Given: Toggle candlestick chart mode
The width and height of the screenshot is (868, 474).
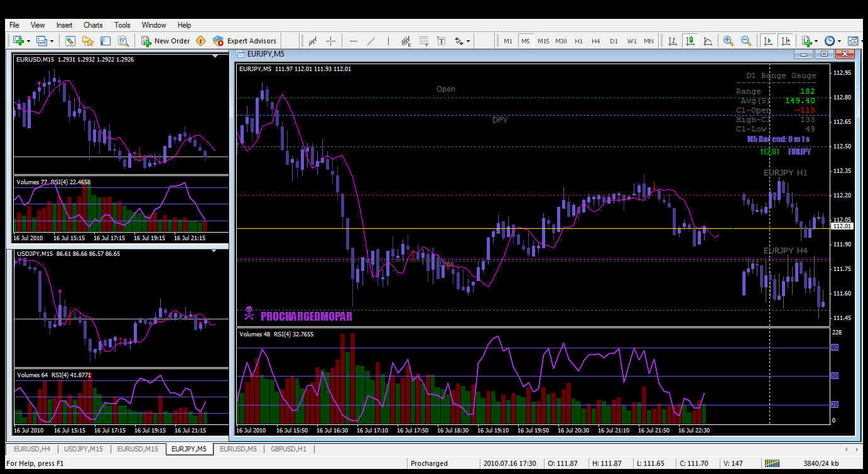Looking at the screenshot, I should [690, 41].
